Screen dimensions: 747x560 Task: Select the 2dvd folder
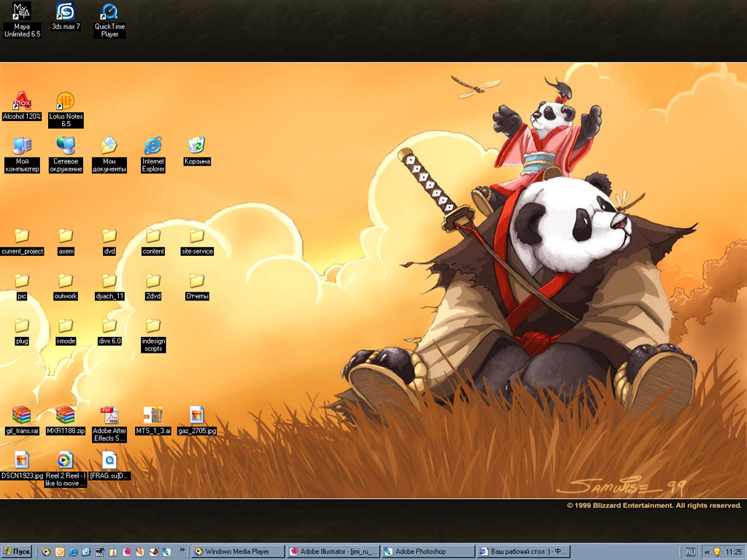pyautogui.click(x=153, y=287)
